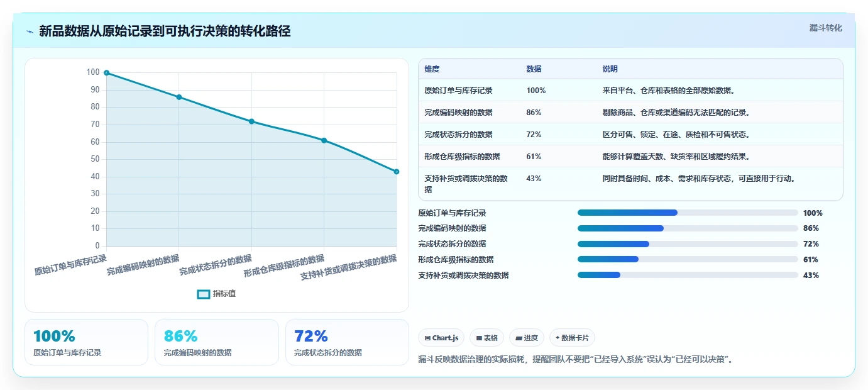The width and height of the screenshot is (868, 390).
Task: Click the 72% value in the table
Action: coord(534,135)
